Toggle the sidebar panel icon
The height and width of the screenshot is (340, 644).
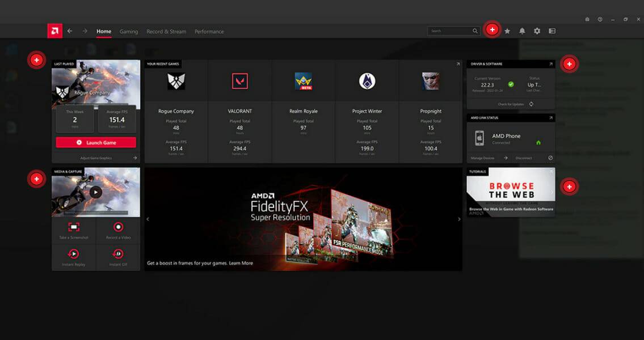pyautogui.click(x=552, y=31)
